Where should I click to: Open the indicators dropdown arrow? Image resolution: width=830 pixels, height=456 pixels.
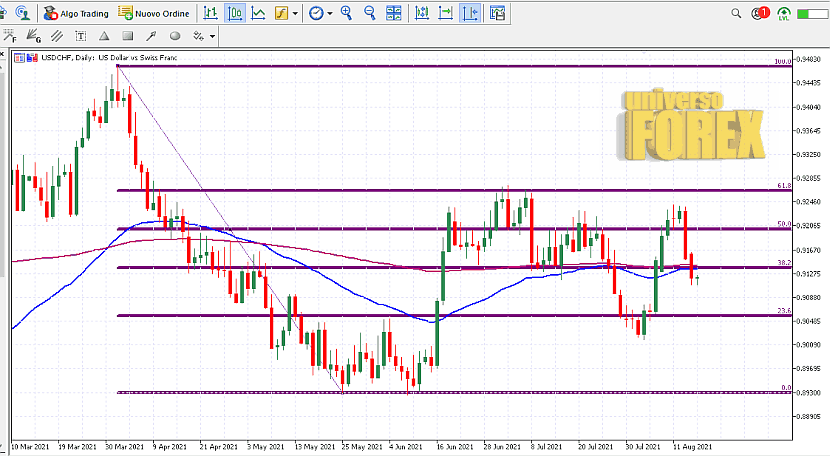[296, 13]
